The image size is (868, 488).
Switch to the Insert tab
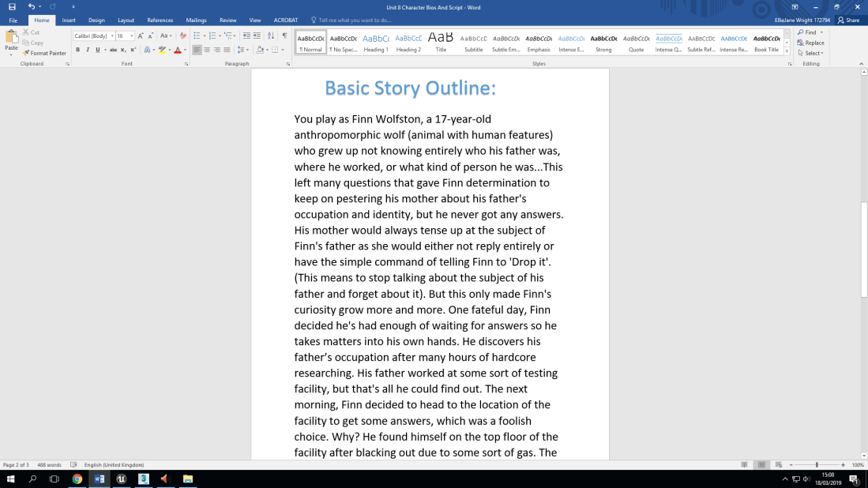pos(69,21)
